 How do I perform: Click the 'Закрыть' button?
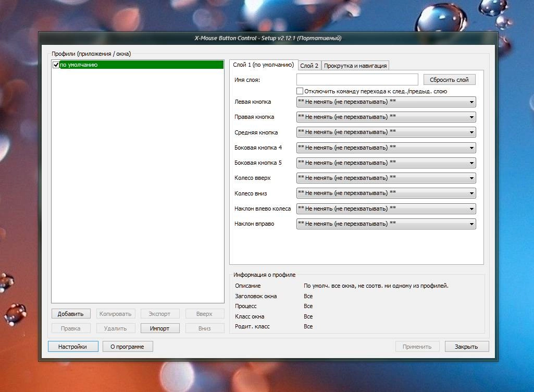467,346
